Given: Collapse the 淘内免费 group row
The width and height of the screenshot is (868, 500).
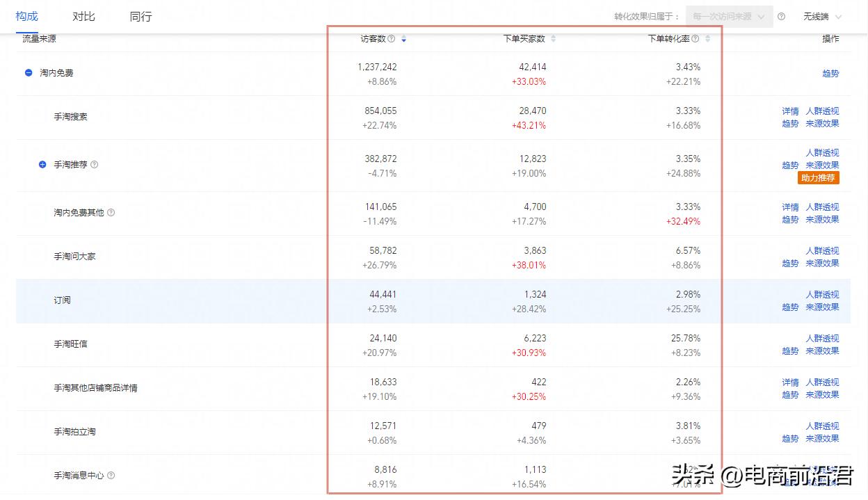Looking at the screenshot, I should (x=29, y=72).
